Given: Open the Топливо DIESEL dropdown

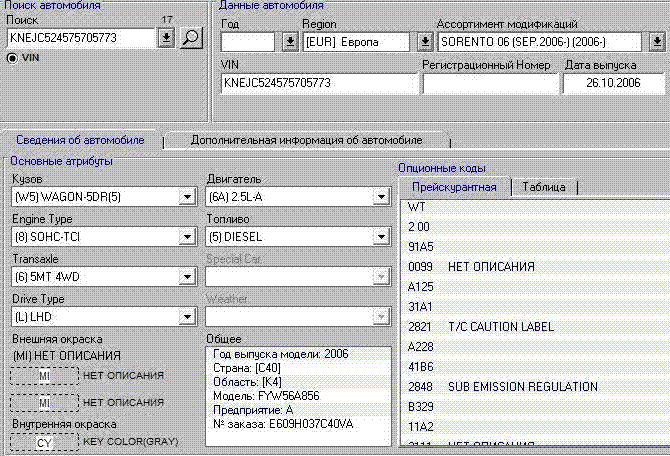Looking at the screenshot, I should click(x=380, y=238).
